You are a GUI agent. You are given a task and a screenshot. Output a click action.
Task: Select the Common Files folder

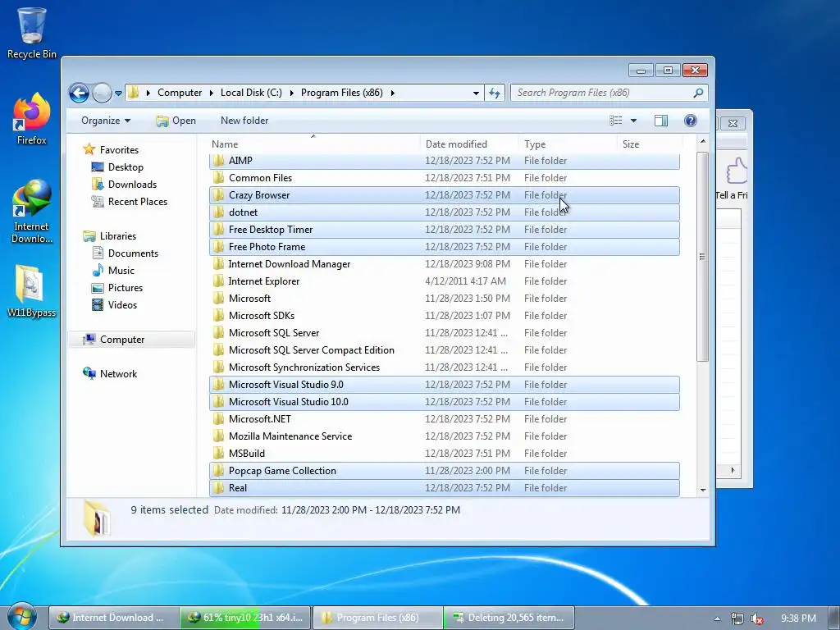point(444,178)
